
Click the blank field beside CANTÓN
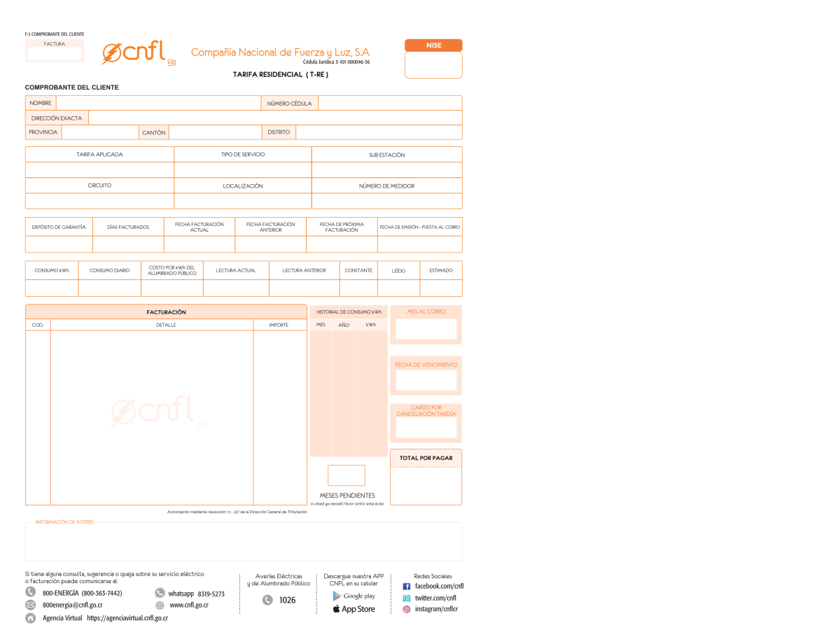click(215, 132)
